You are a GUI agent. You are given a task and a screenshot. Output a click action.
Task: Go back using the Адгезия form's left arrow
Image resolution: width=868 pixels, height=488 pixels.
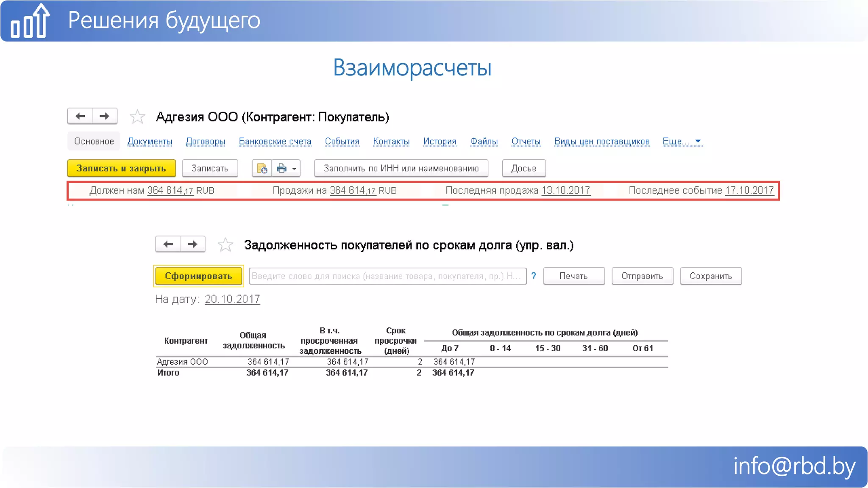(x=80, y=116)
